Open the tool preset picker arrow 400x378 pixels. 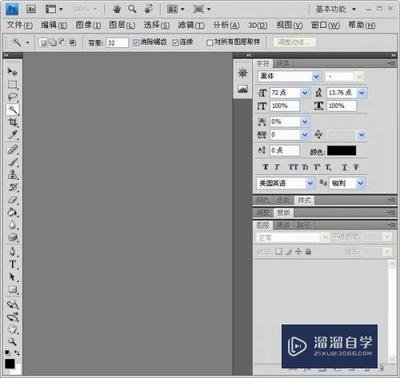pos(27,43)
